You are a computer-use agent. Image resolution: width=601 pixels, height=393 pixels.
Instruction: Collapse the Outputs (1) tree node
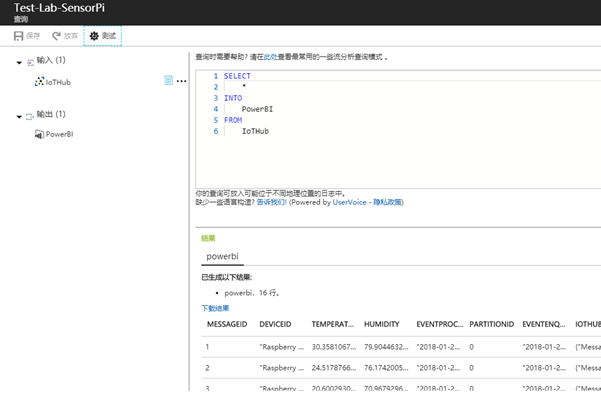(x=19, y=117)
